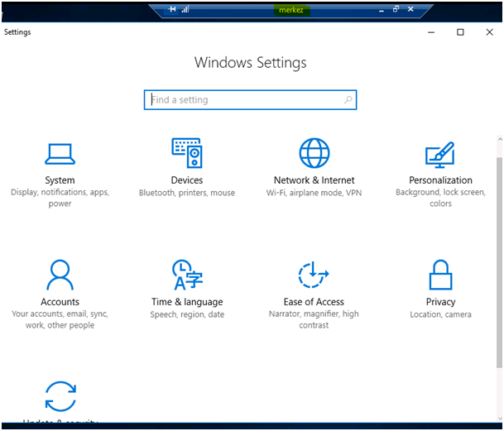504x431 pixels.
Task: Open the Devices keyboard-speaker icon
Action: pyautogui.click(x=187, y=153)
